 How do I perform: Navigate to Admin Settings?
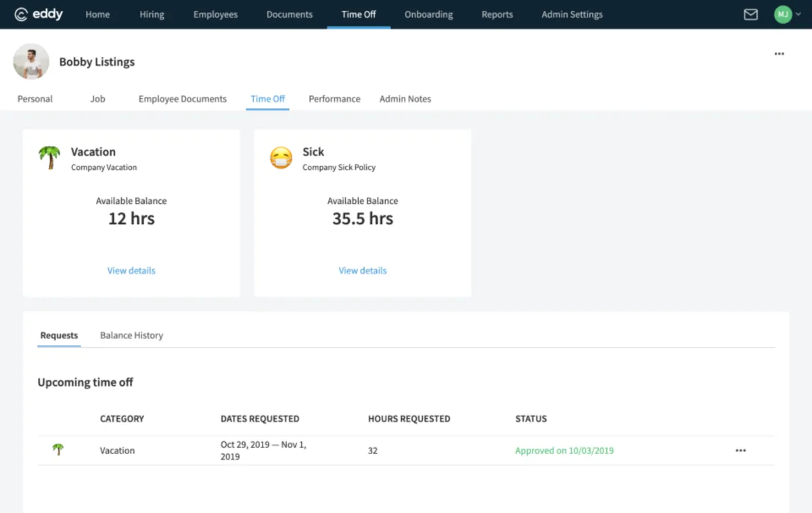(x=572, y=14)
